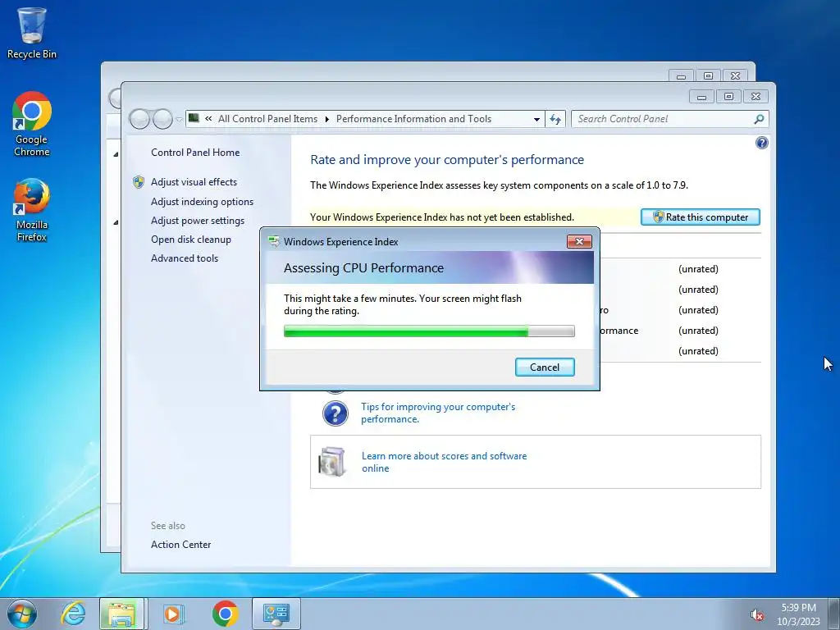Image resolution: width=840 pixels, height=630 pixels.
Task: Open Windows Media Player from the taskbar
Action: pyautogui.click(x=173, y=614)
